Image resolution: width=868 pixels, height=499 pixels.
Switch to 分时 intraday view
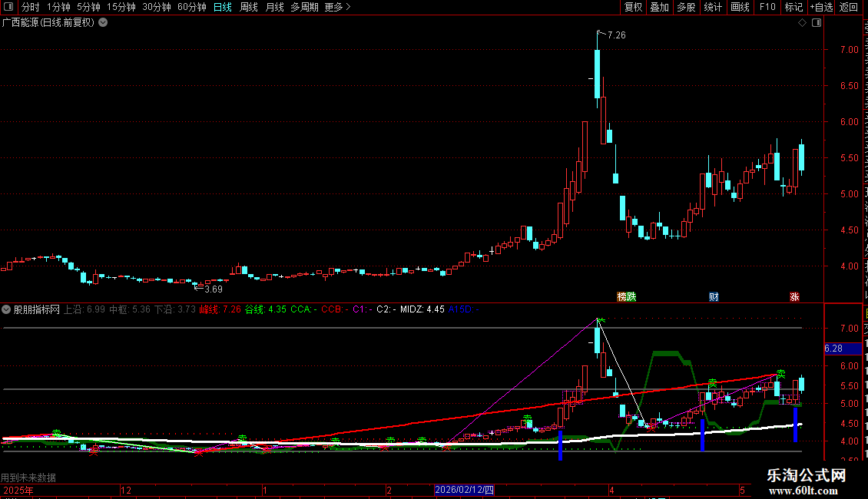[31, 7]
